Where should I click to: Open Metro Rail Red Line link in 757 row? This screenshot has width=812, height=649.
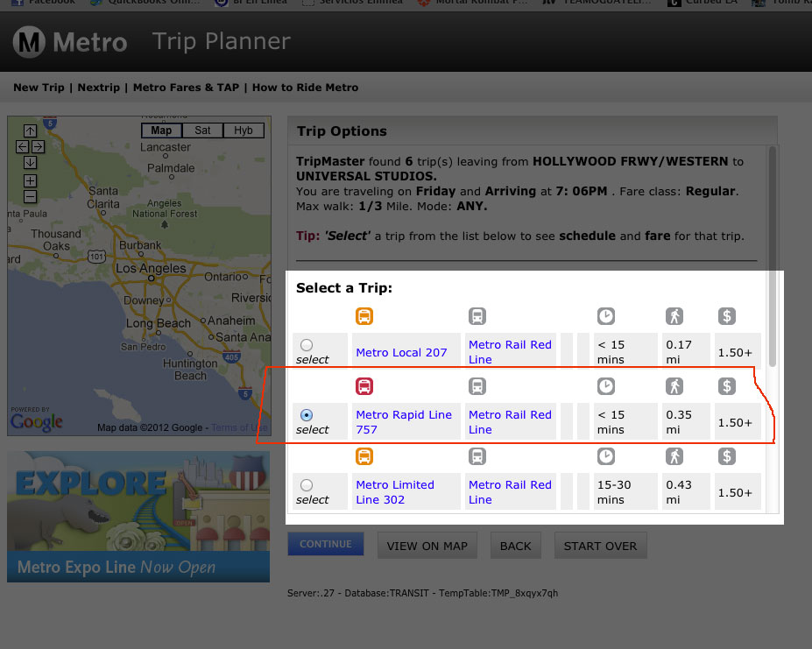pos(510,422)
